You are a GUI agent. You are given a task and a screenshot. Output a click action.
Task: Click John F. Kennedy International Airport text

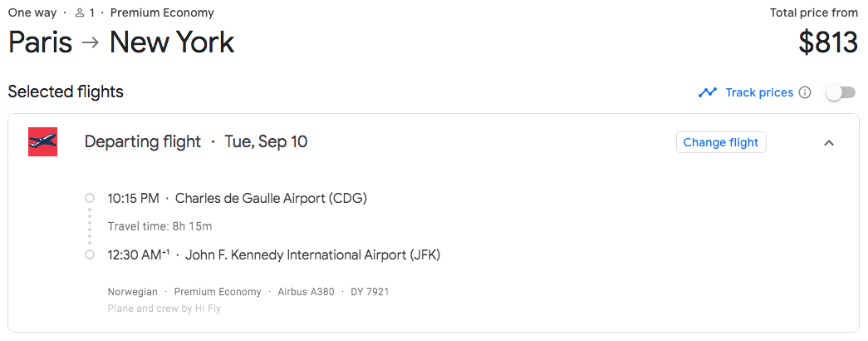point(312,255)
